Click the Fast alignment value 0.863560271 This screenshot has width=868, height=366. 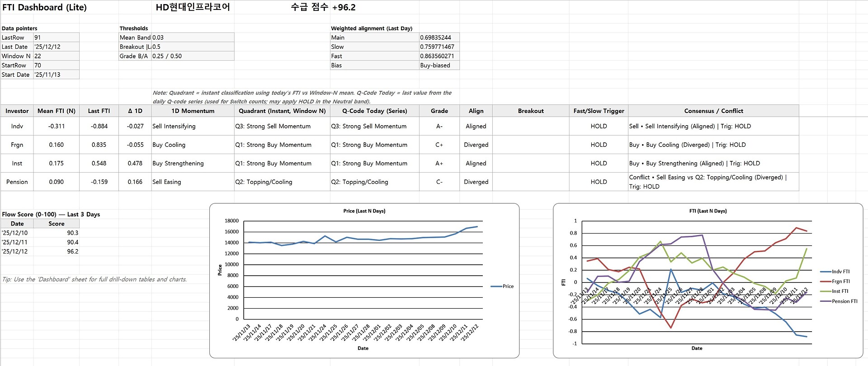point(439,56)
